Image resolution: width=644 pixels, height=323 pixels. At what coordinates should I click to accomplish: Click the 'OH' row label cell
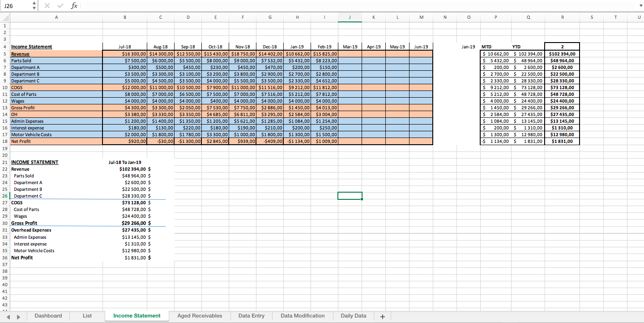[56, 114]
